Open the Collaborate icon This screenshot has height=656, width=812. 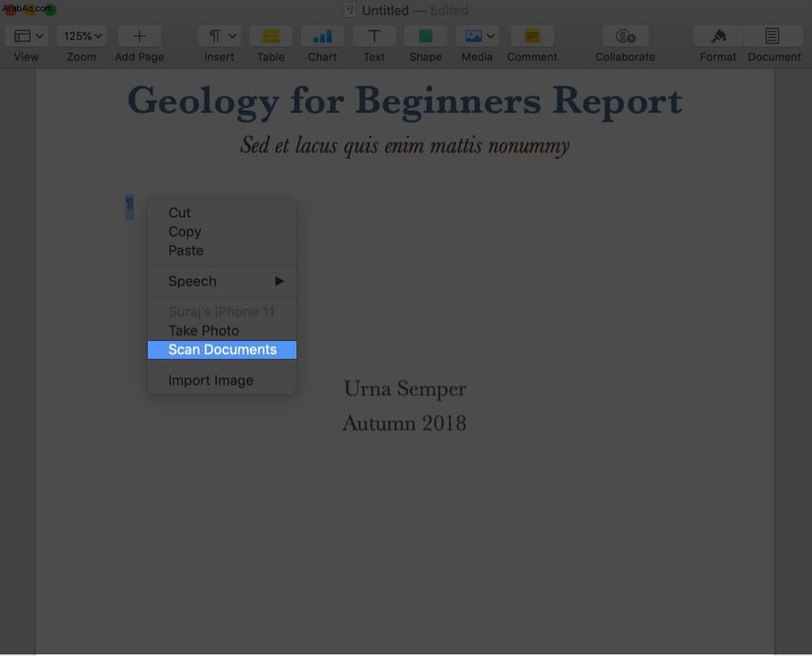[625, 36]
